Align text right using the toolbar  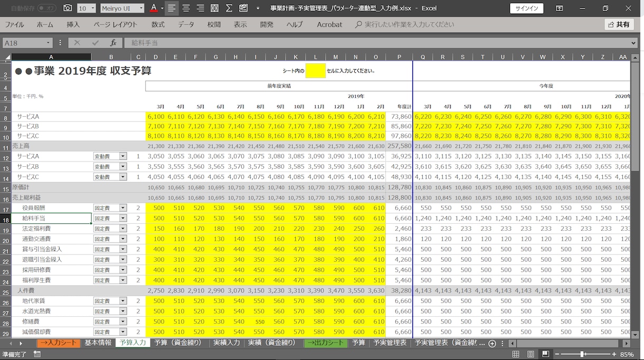click(x=201, y=8)
